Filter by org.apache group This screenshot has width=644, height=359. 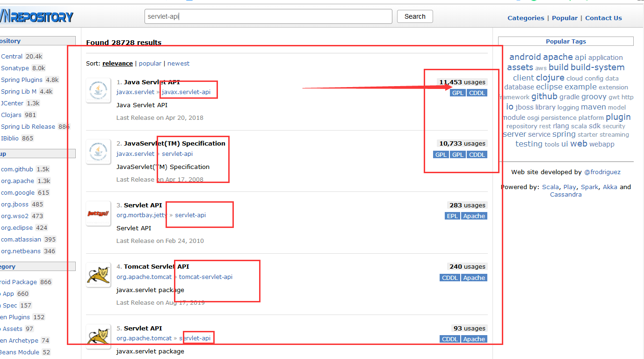pos(17,181)
